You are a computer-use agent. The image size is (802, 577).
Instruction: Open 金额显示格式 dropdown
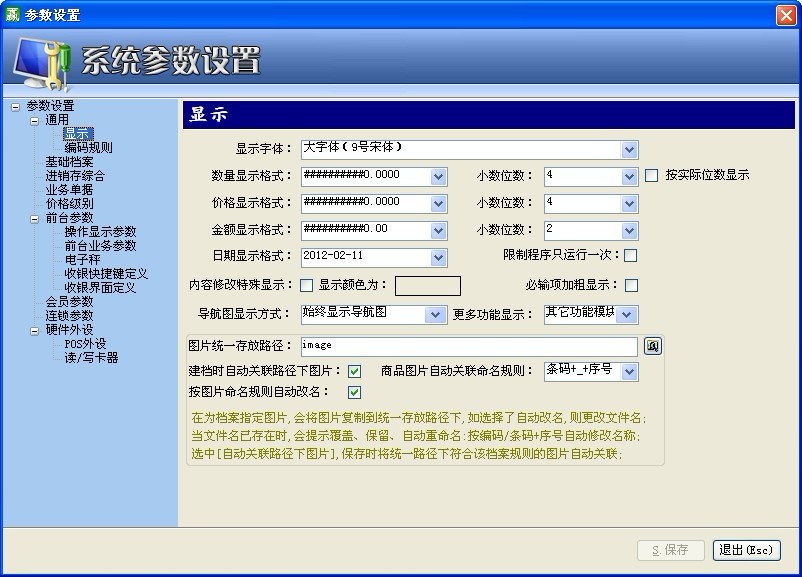point(438,231)
